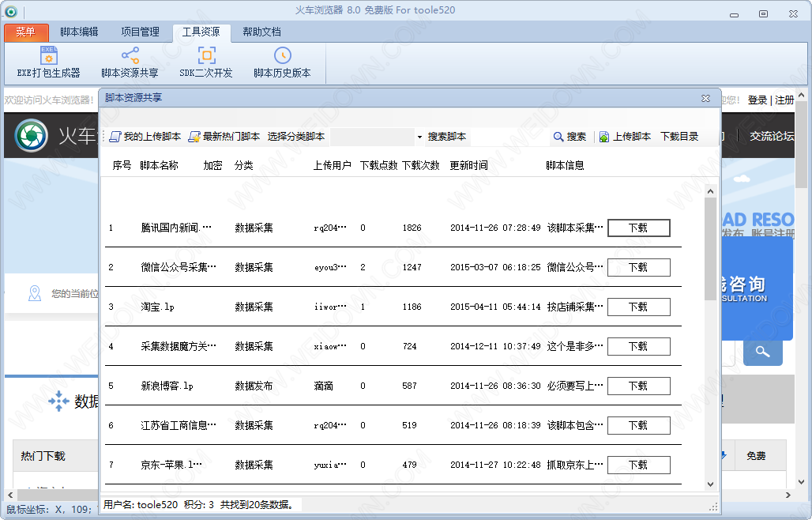Viewport: 812px width, 520px height.
Task: Click the 我的上传脚本 icon
Action: point(115,137)
